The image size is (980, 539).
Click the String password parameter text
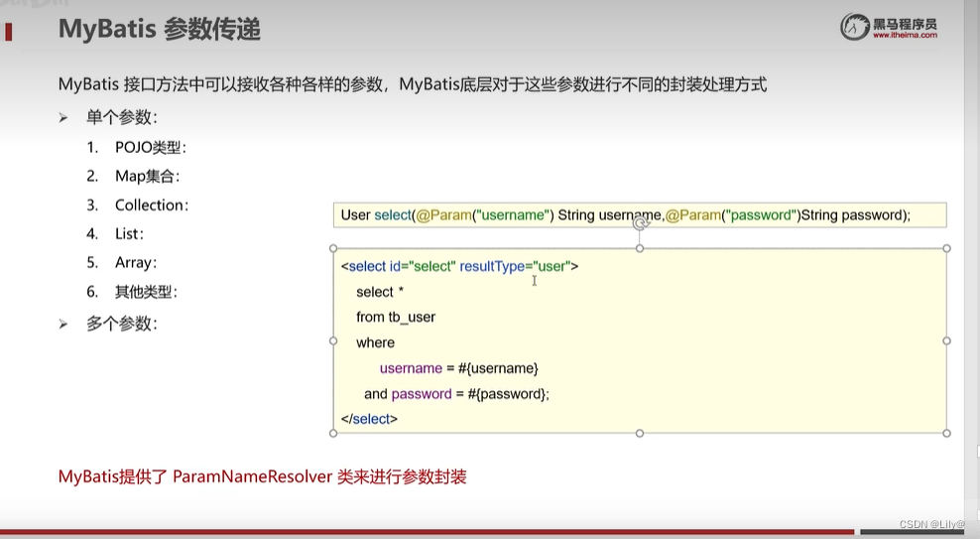[x=854, y=215]
